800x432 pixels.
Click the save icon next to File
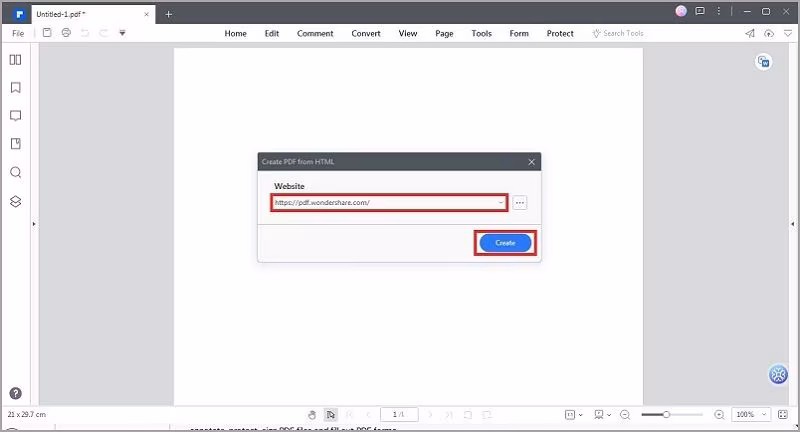coord(47,33)
